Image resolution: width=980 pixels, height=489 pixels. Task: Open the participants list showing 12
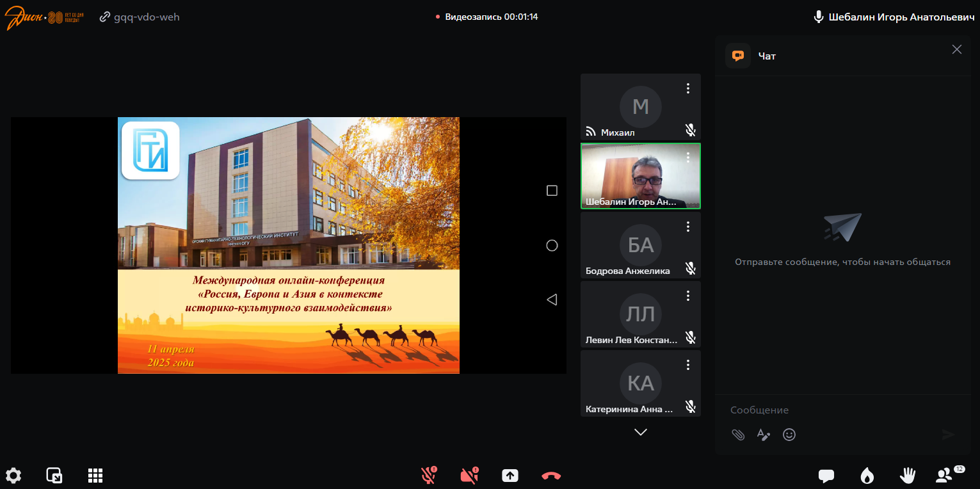point(949,474)
